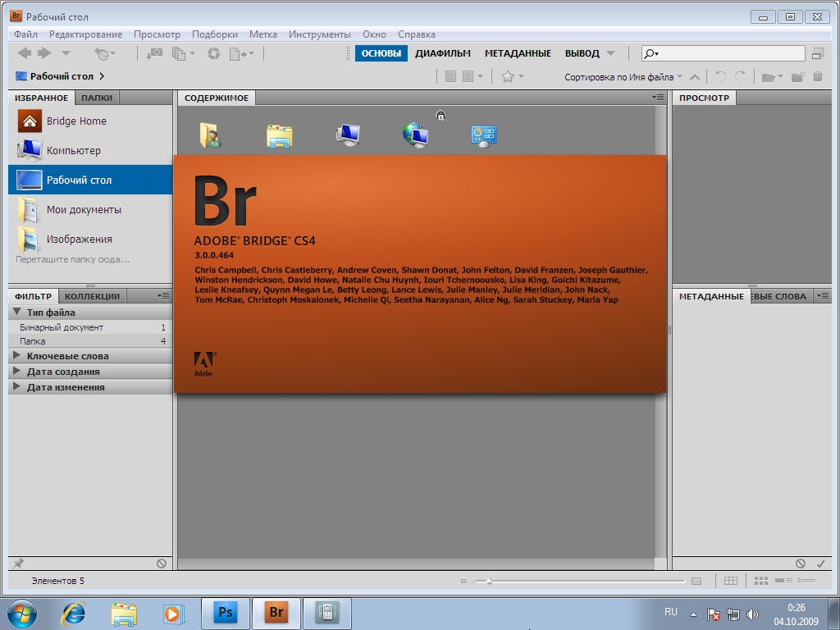Go forward with the right arrow button
Viewport: 840px width, 630px height.
tap(44, 53)
